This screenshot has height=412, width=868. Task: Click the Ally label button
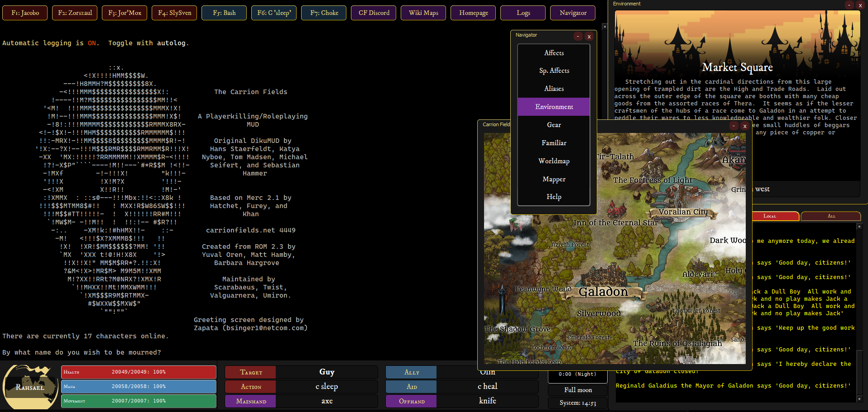point(412,372)
